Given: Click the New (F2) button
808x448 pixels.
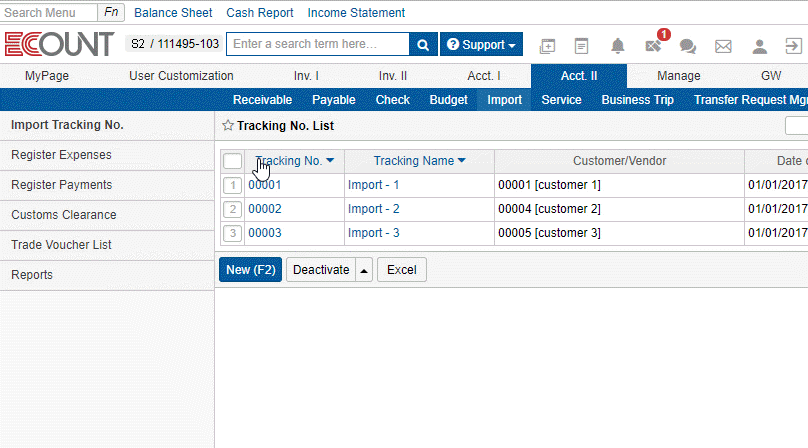Looking at the screenshot, I should 250,270.
